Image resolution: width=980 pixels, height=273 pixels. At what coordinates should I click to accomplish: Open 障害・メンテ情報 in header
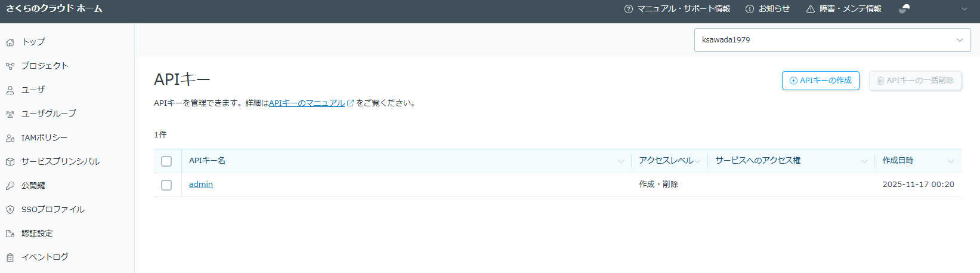(851, 9)
